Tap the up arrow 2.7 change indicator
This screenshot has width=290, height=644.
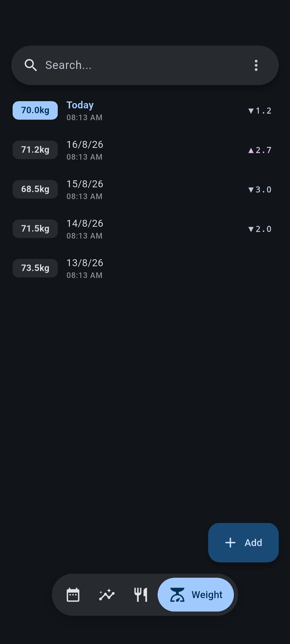click(260, 150)
